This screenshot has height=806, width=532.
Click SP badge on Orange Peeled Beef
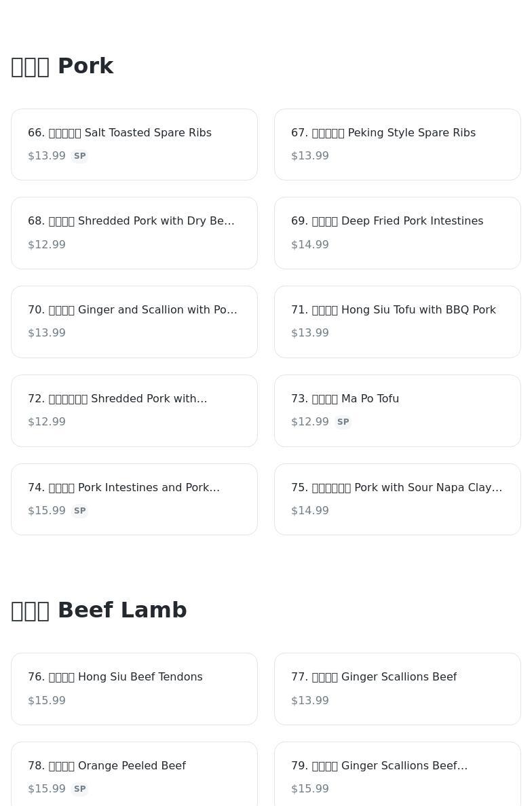79,789
